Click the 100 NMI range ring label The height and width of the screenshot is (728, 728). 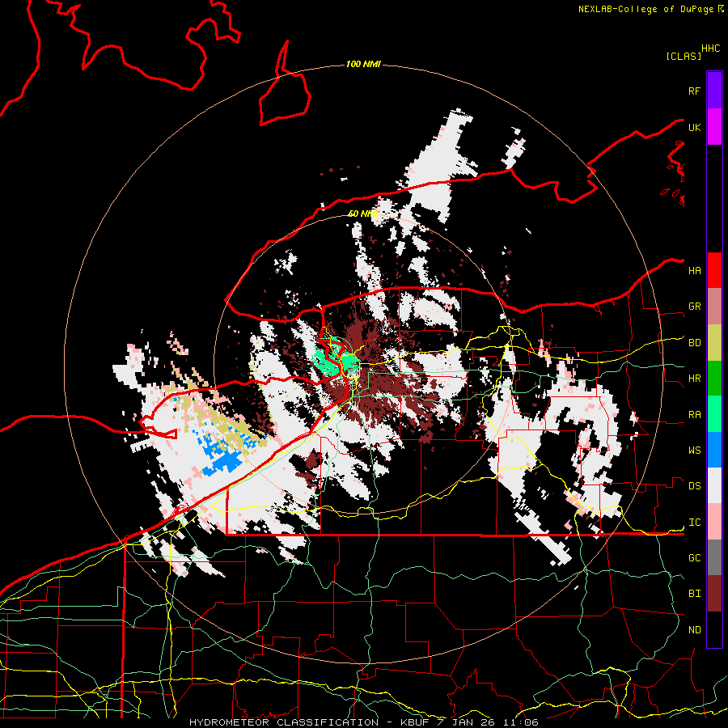363,64
